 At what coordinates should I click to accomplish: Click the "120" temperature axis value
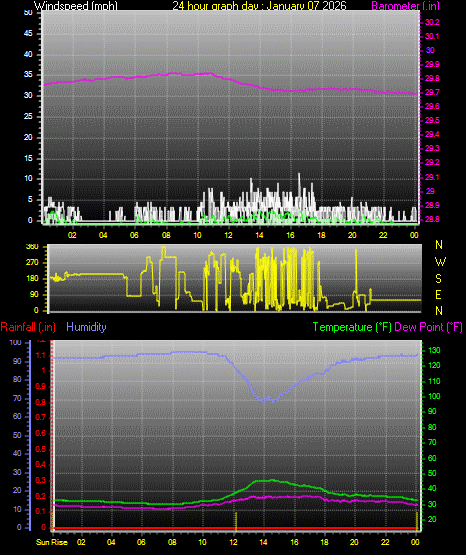[x=434, y=366]
